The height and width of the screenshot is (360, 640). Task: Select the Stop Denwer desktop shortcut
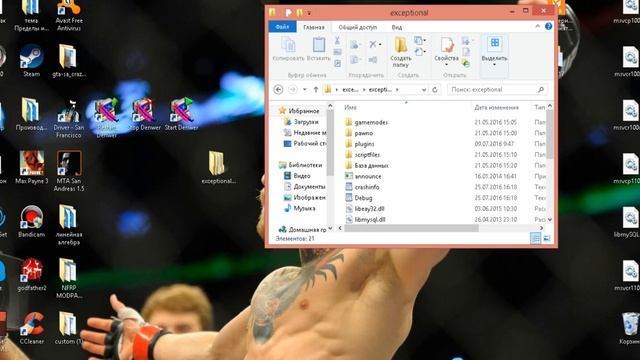pos(144,114)
